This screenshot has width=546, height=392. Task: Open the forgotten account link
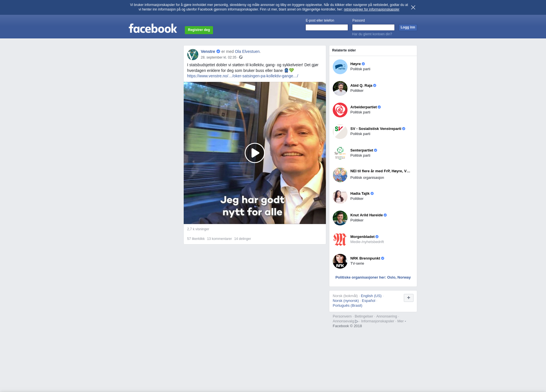372,34
